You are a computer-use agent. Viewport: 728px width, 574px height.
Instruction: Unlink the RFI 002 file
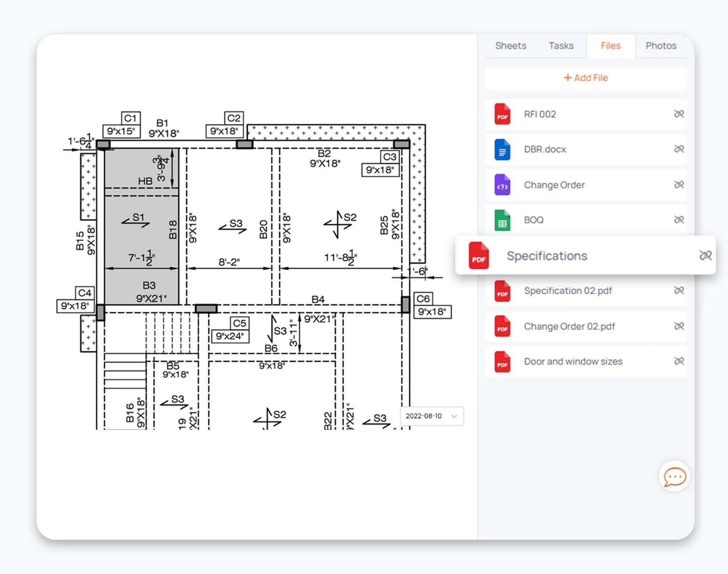coord(679,114)
